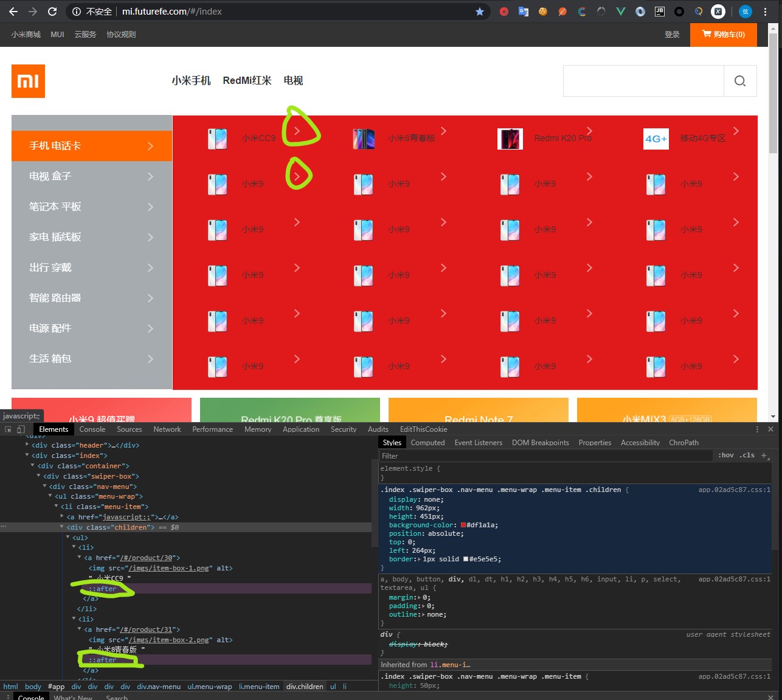This screenshot has width=782, height=700.
Task: Open the red record-dot extension icon
Action: point(504,12)
